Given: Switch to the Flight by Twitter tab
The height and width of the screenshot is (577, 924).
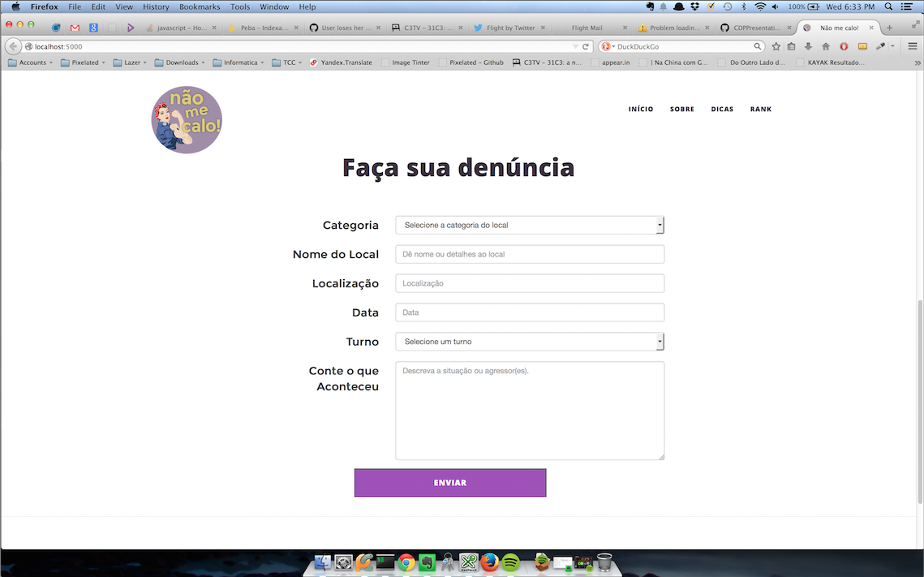Looking at the screenshot, I should click(x=510, y=28).
